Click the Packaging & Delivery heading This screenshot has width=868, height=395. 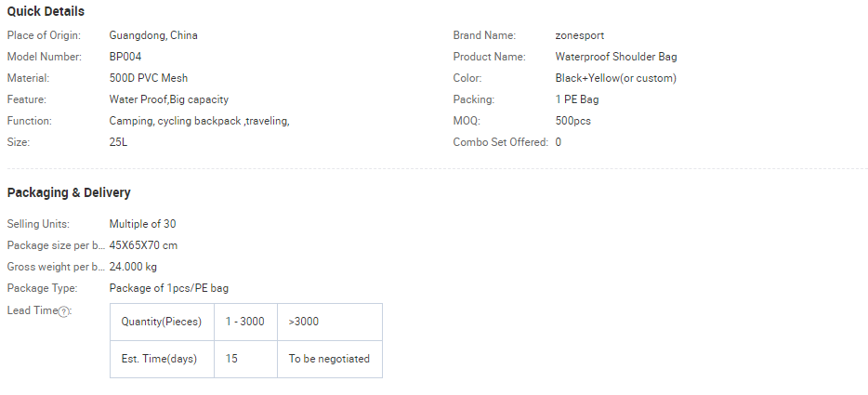69,192
